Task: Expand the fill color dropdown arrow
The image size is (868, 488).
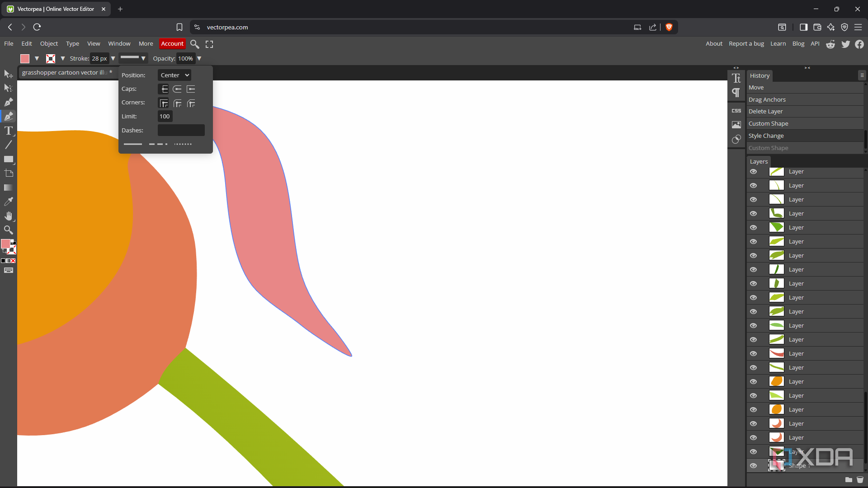Action: (x=37, y=58)
